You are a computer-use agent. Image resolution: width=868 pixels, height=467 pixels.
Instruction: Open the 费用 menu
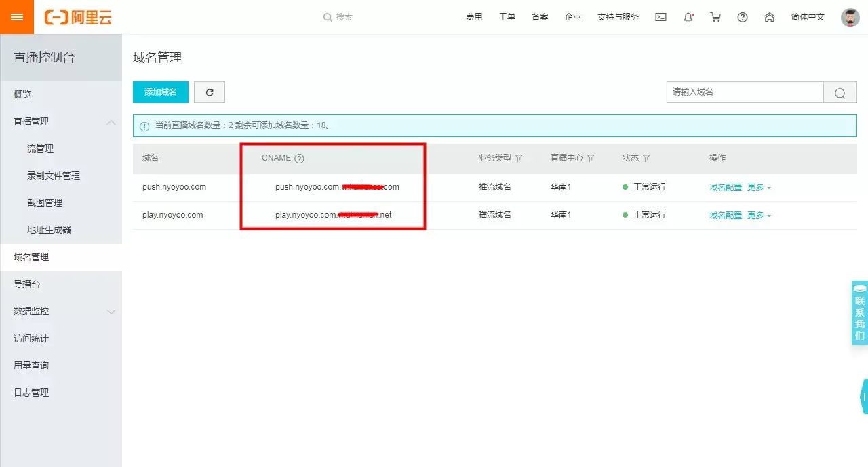(474, 17)
